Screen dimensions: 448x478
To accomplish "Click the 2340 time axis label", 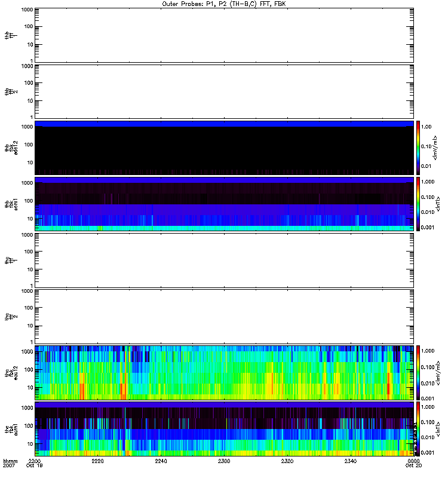I will point(351,462).
